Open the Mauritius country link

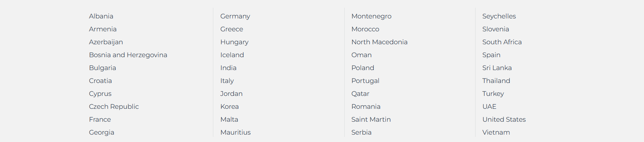pos(235,132)
